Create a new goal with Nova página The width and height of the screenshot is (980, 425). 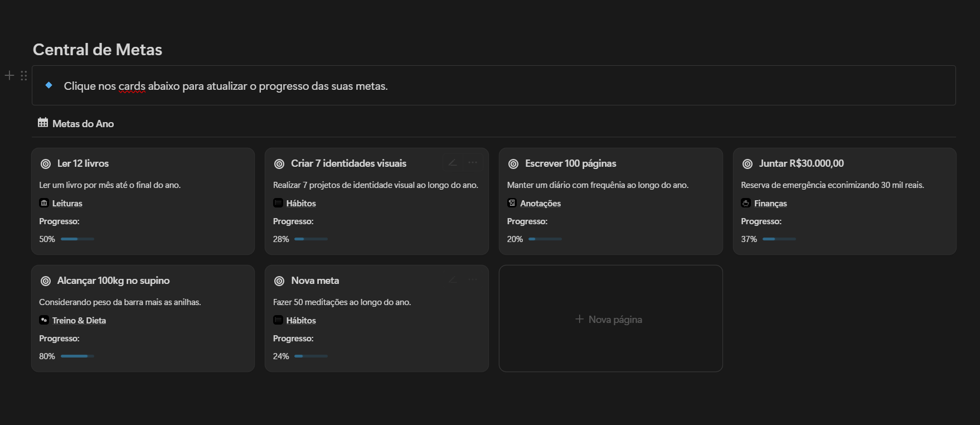click(x=611, y=318)
